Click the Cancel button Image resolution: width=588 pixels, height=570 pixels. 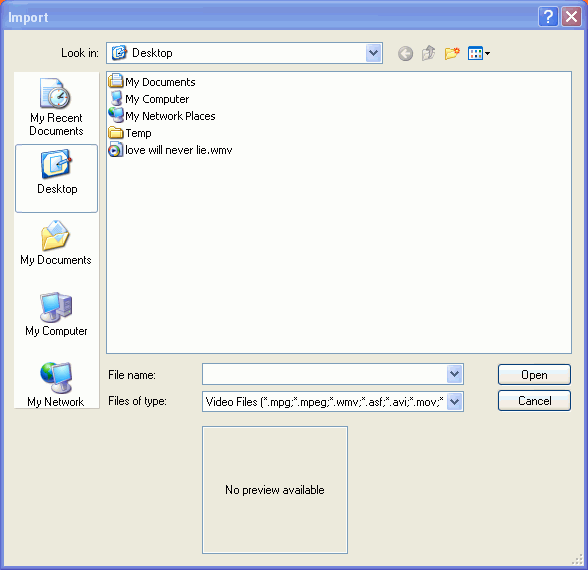[534, 401]
